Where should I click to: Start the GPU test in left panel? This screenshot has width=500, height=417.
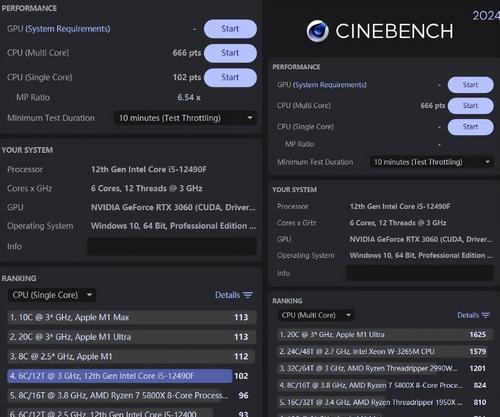(x=230, y=29)
